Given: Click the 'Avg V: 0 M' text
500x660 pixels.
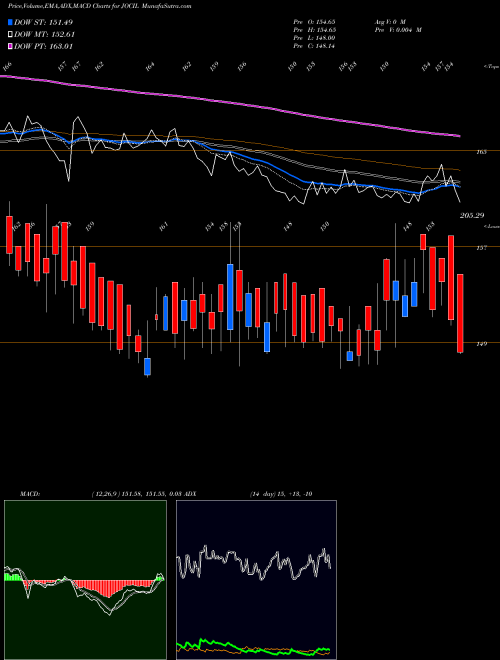Looking at the screenshot, I should point(389,21).
